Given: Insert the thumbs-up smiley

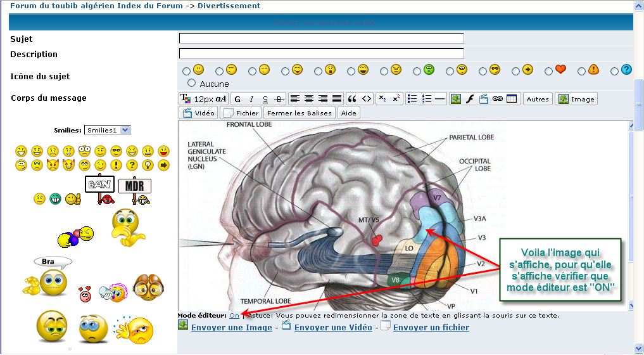Looking at the screenshot, I should point(73,199).
